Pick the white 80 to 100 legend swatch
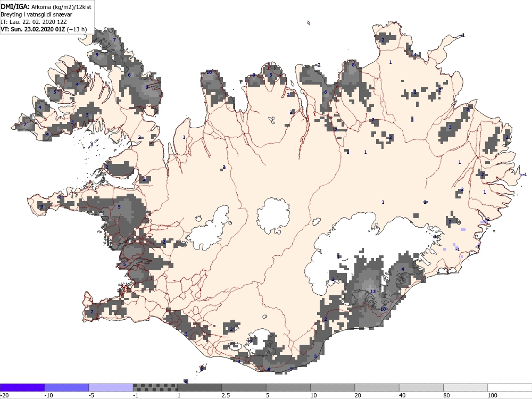 pos(465,387)
